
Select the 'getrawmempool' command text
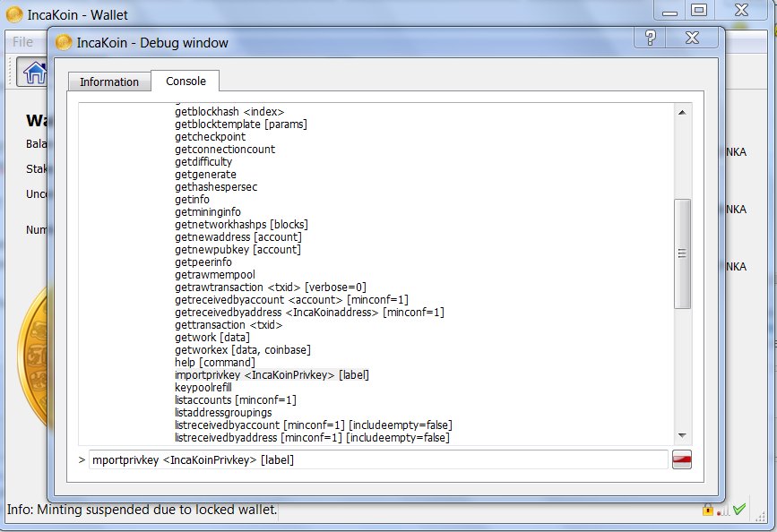click(215, 275)
